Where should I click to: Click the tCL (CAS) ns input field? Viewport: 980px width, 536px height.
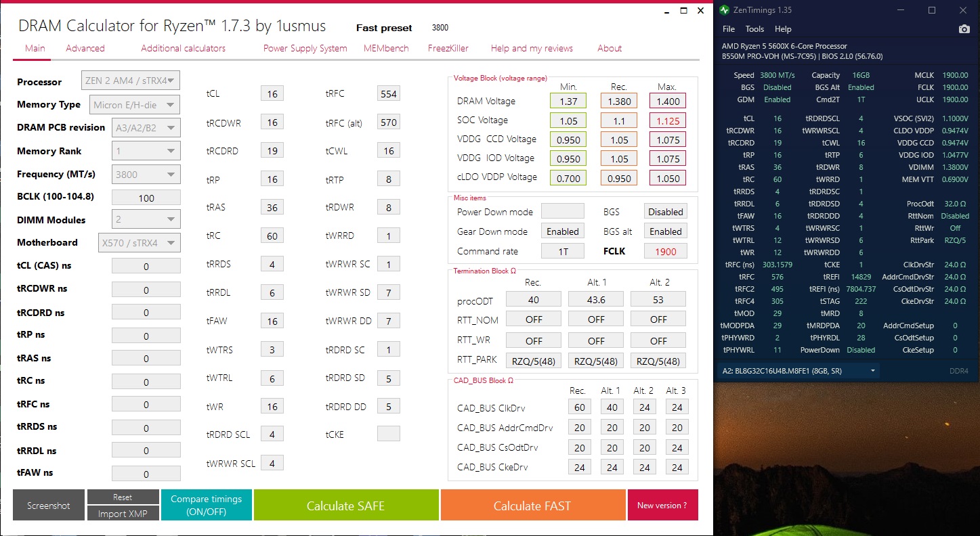(x=146, y=267)
